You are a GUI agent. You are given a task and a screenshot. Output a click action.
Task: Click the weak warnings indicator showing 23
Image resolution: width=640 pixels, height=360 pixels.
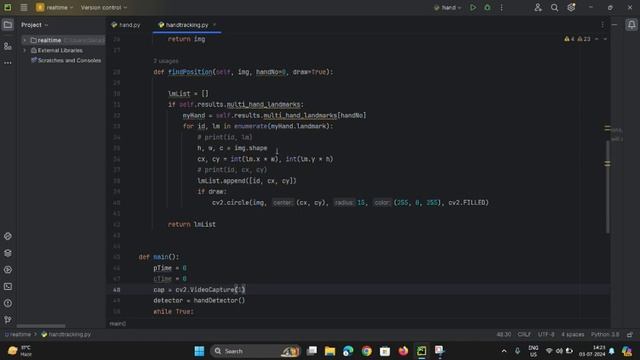(x=584, y=39)
